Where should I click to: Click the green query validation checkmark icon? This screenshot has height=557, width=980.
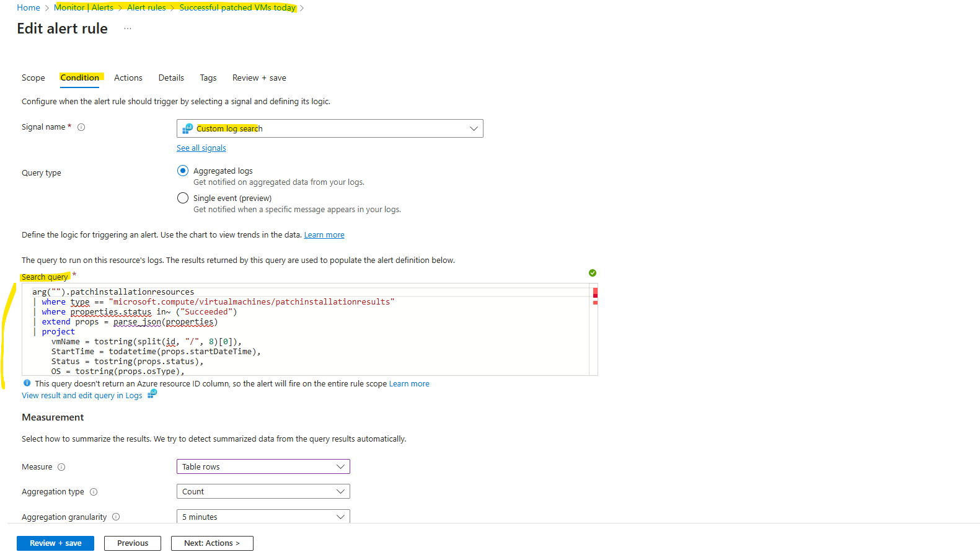593,273
